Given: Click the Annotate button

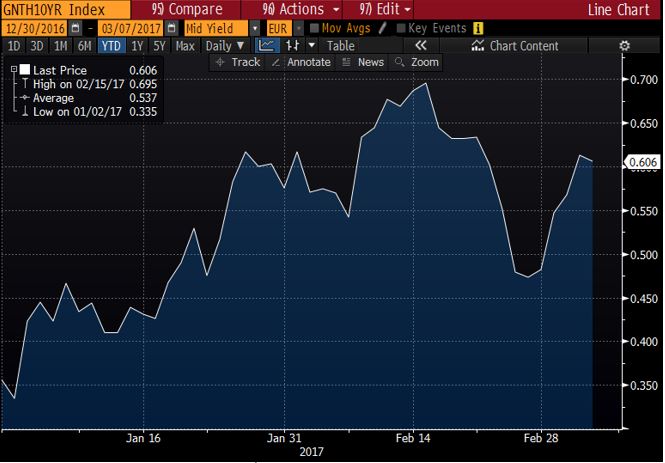Looking at the screenshot, I should [302, 62].
